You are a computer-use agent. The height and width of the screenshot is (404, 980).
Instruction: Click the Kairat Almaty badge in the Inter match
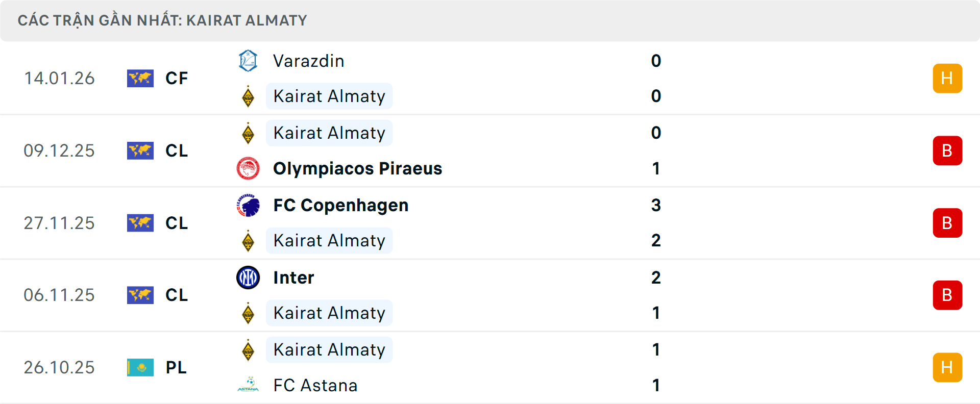pos(249,313)
